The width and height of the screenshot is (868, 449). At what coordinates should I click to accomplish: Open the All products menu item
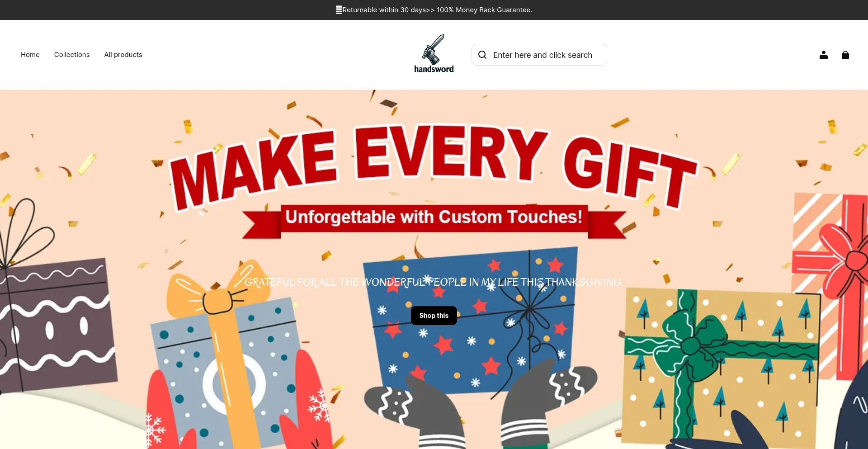(x=123, y=55)
